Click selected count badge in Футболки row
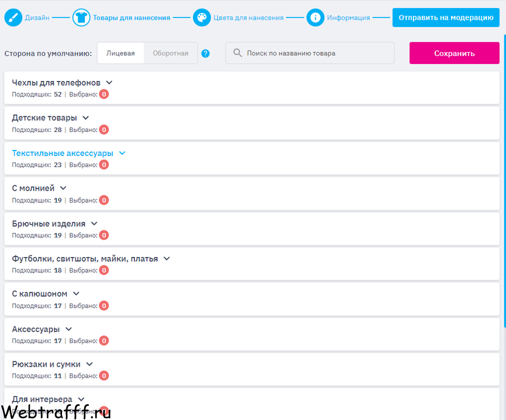 click(104, 271)
